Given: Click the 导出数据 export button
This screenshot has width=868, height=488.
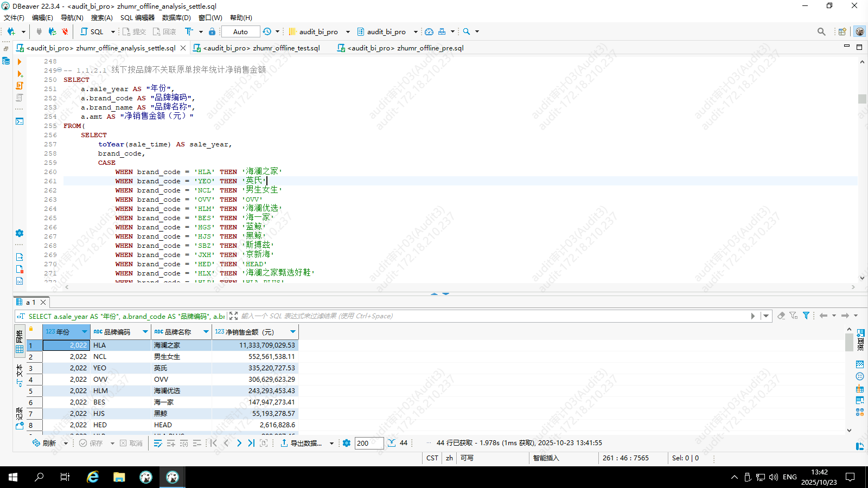Looking at the screenshot, I should (x=302, y=443).
